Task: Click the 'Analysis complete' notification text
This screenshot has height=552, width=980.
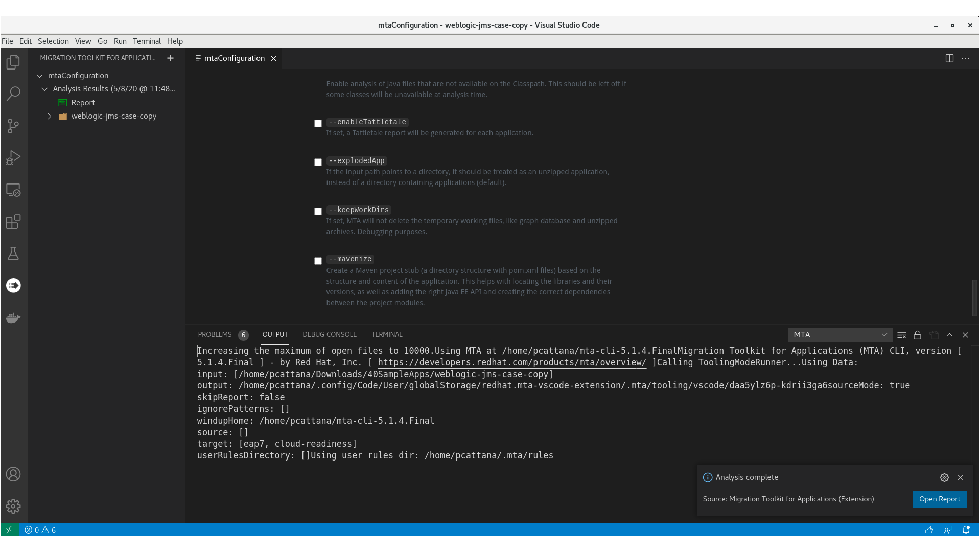Action: coord(746,477)
